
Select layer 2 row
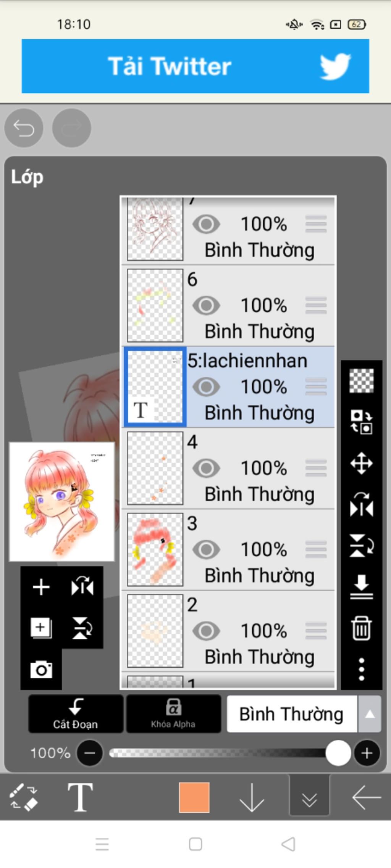tap(228, 631)
